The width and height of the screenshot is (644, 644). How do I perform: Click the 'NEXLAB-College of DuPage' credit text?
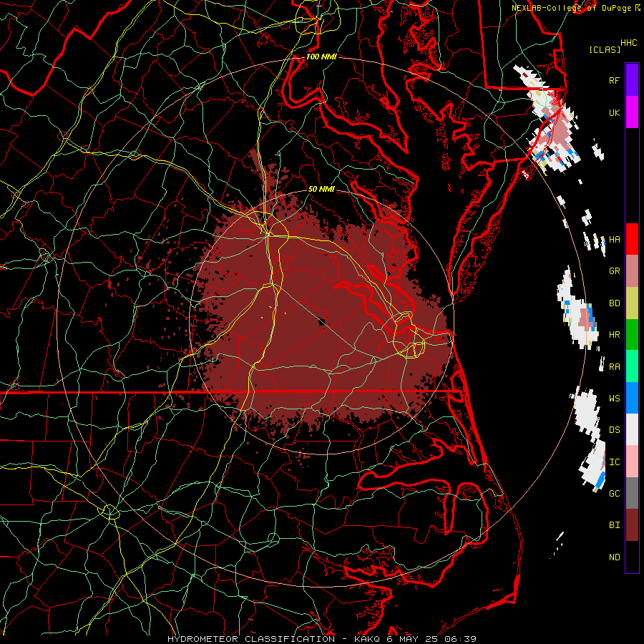tap(571, 8)
